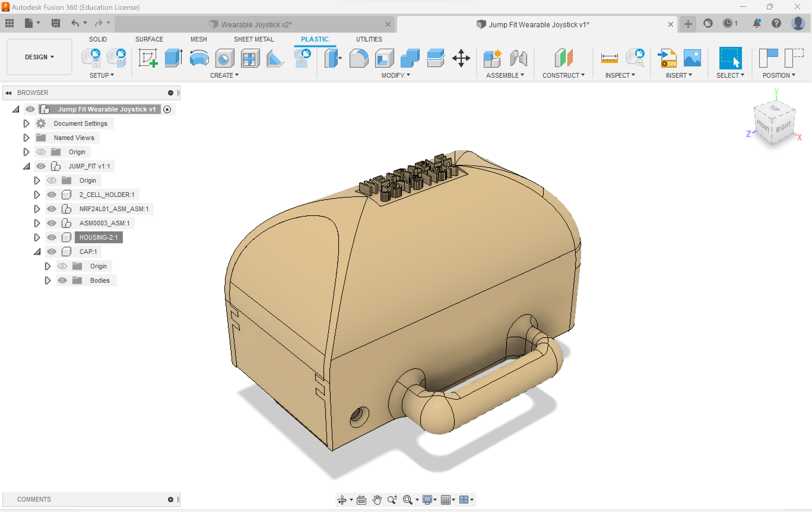Click the Create Sketch icon

tap(148, 58)
